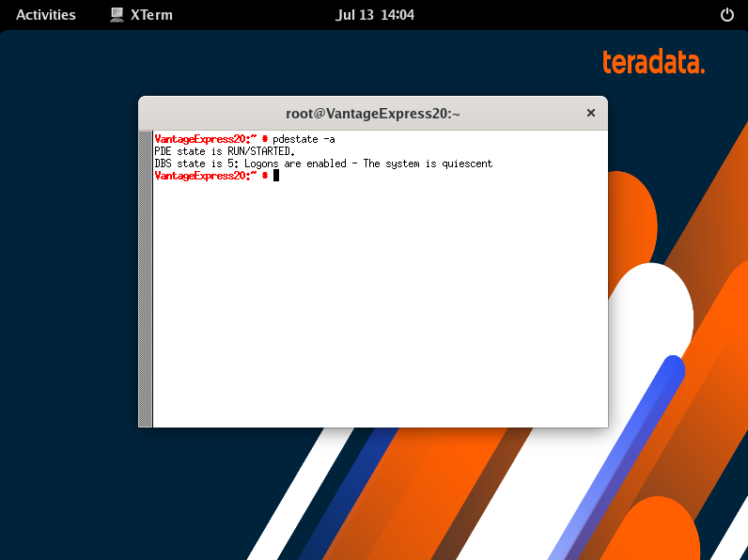The width and height of the screenshot is (748, 560).
Task: Click the root@VantageExpress20:~ window title bar
Action: coord(372,114)
